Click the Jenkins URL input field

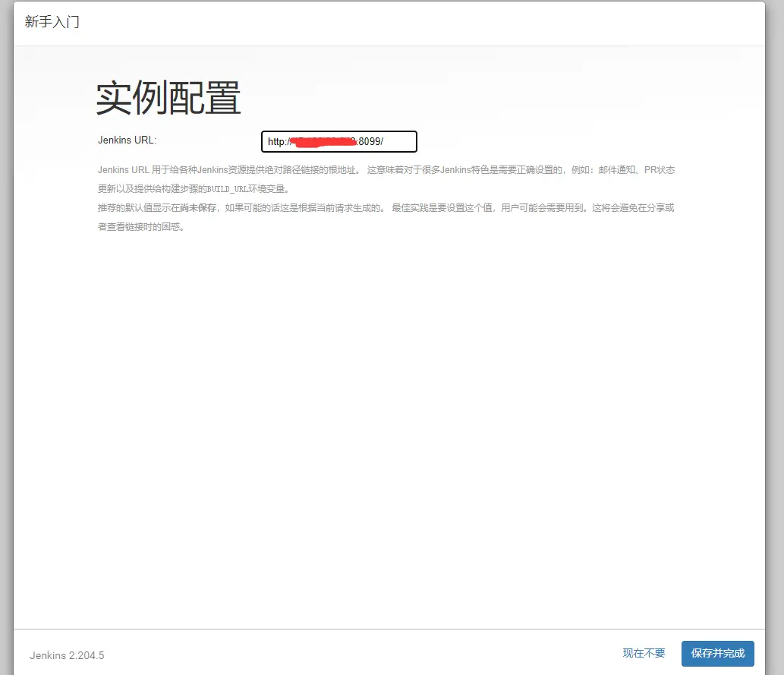pyautogui.click(x=339, y=141)
